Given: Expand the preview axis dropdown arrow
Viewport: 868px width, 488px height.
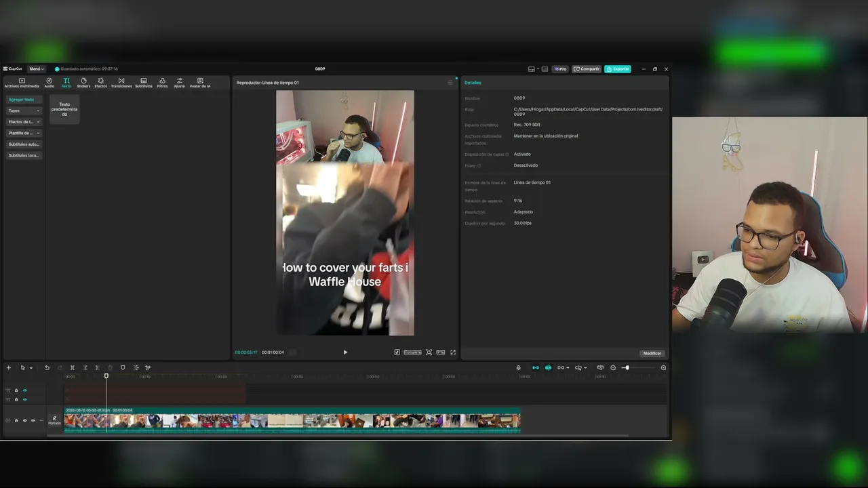Looking at the screenshot, I should click(x=586, y=368).
